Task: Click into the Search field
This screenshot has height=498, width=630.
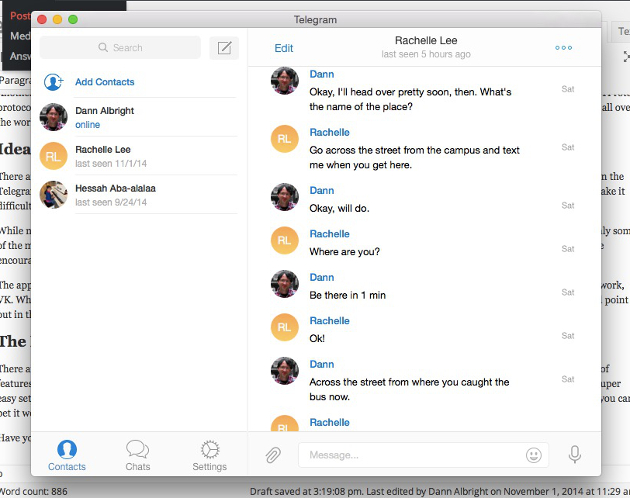Action: [120, 48]
